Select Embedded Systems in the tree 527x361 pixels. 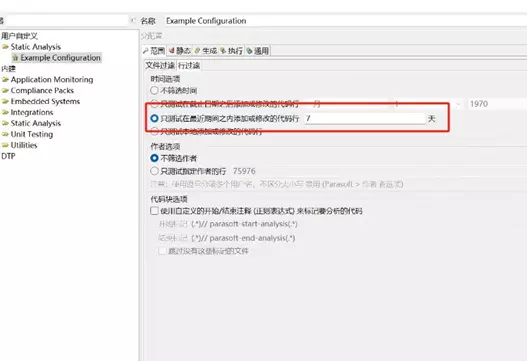[x=45, y=102]
